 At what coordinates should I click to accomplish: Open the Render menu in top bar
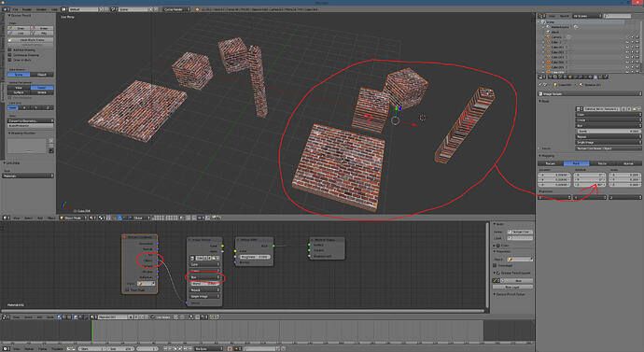(x=27, y=9)
